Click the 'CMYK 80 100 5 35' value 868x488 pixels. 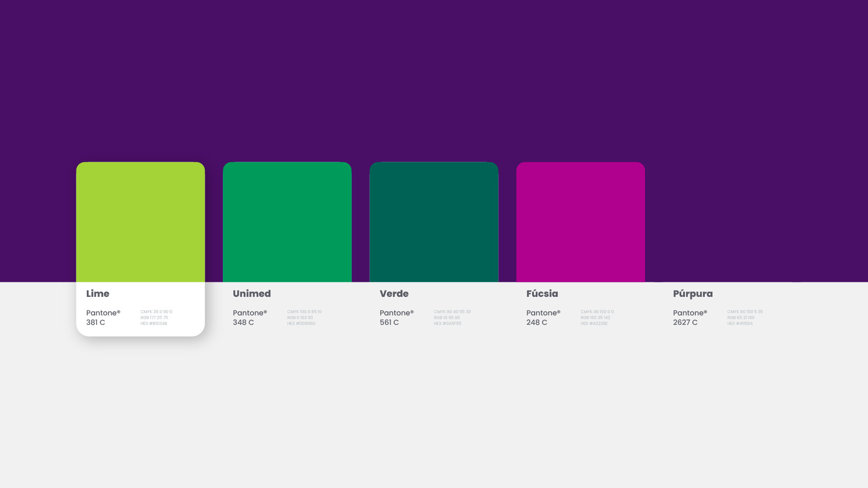click(x=745, y=312)
